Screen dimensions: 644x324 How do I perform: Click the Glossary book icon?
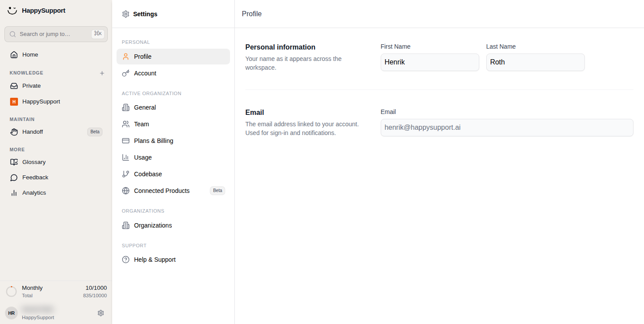coord(14,162)
